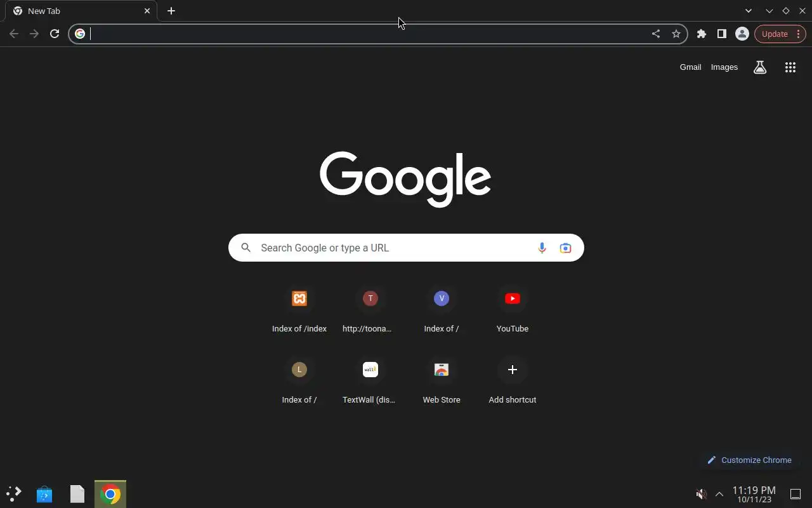Open the V Index of / shortcut

[x=442, y=310]
